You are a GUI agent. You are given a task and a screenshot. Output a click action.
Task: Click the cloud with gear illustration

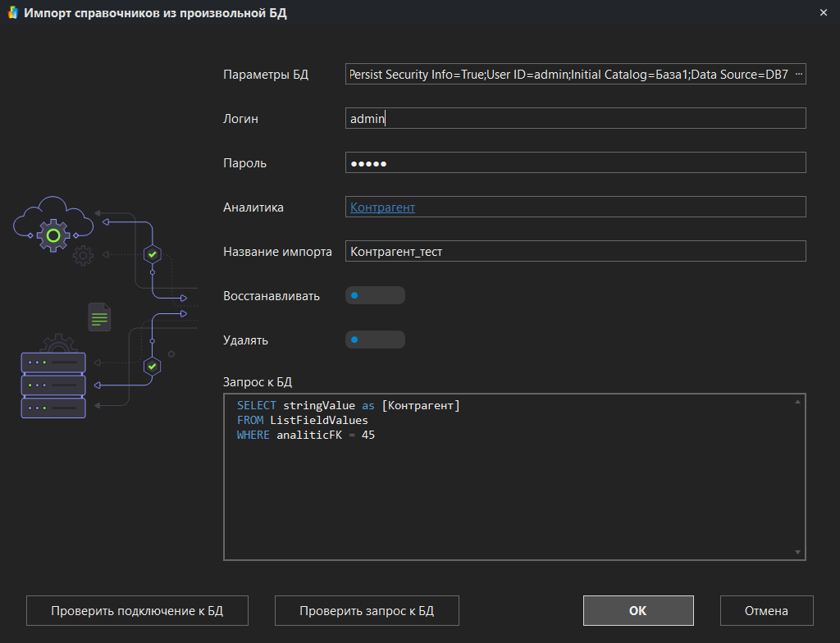coord(53,224)
